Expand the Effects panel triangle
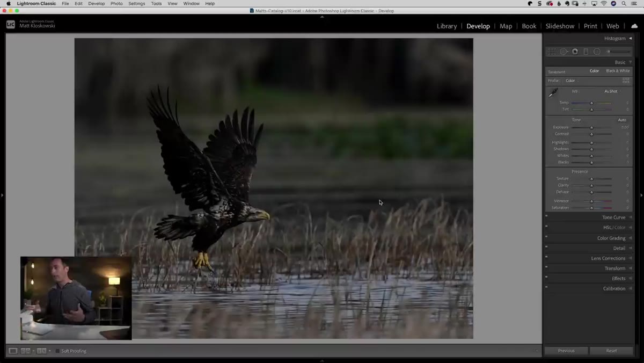 pyautogui.click(x=631, y=279)
